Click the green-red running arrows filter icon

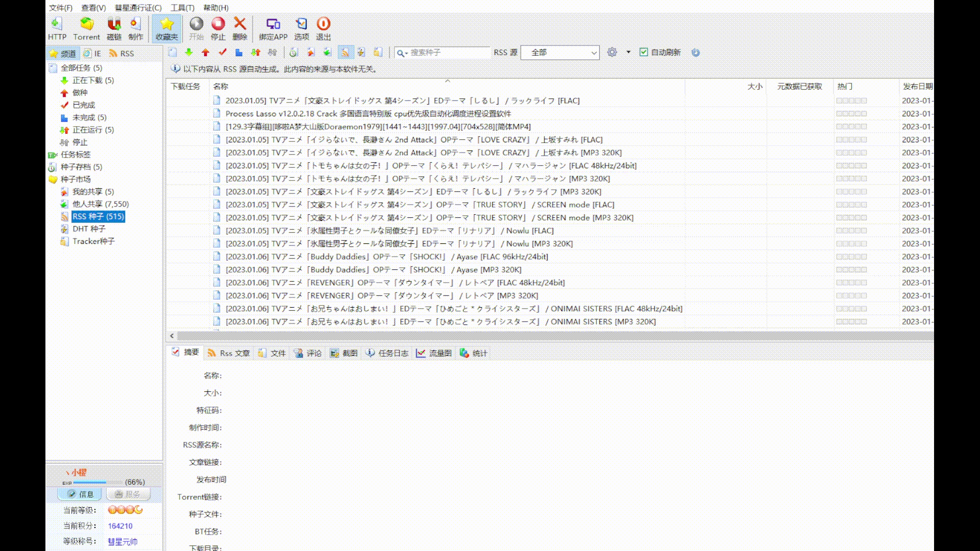[x=256, y=52]
